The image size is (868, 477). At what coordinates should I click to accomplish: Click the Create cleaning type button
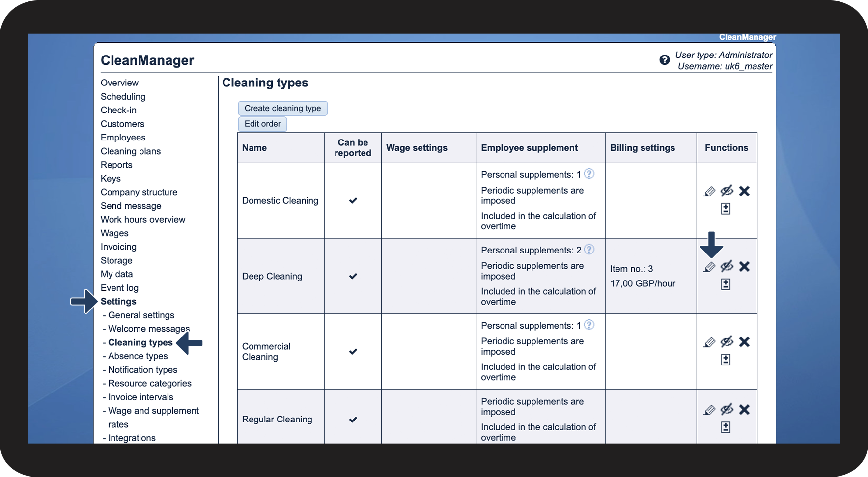tap(282, 109)
